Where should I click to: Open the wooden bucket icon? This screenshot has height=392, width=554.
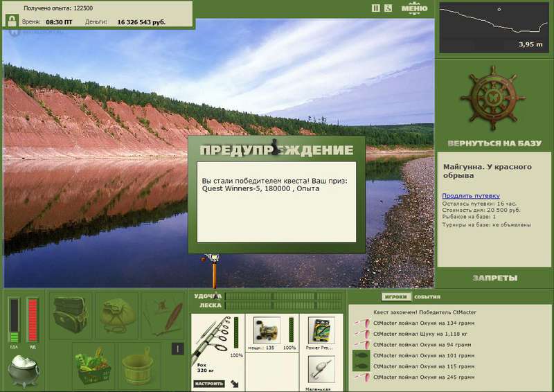(x=137, y=366)
